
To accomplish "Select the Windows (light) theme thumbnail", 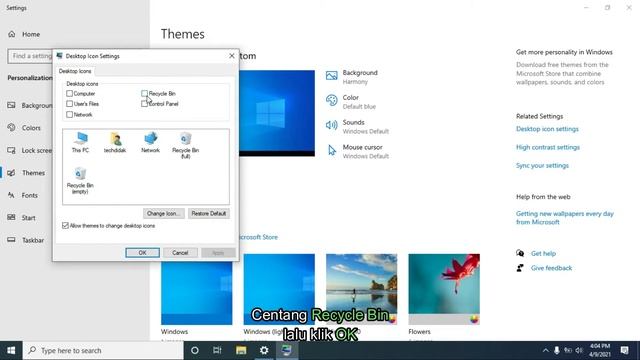I will 279,289.
